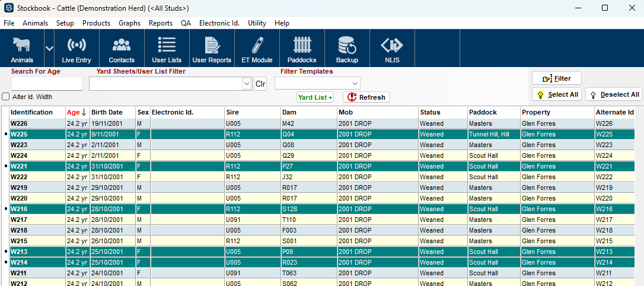Click the Refresh button
644x286 pixels.
(x=366, y=97)
